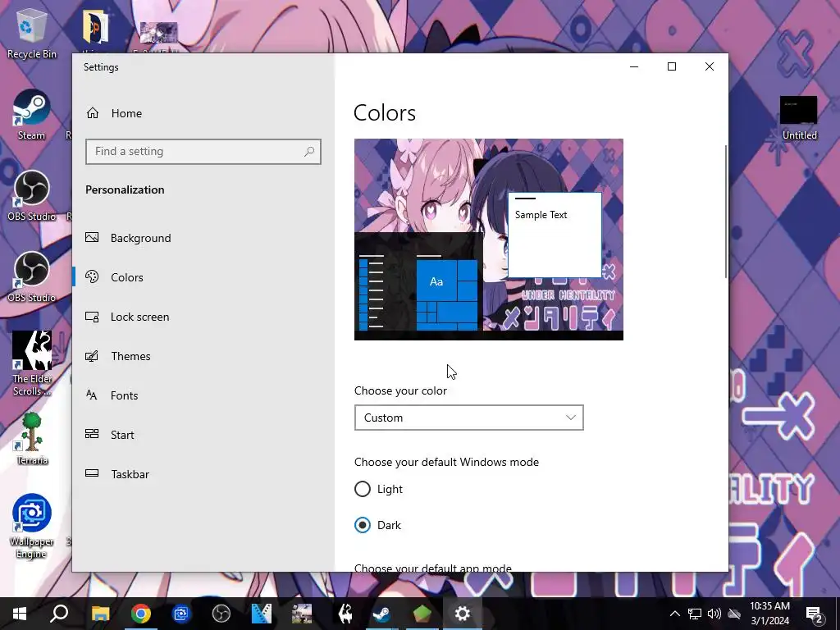The width and height of the screenshot is (840, 630).
Task: Select the Steam desktop shortcut
Action: 32,115
